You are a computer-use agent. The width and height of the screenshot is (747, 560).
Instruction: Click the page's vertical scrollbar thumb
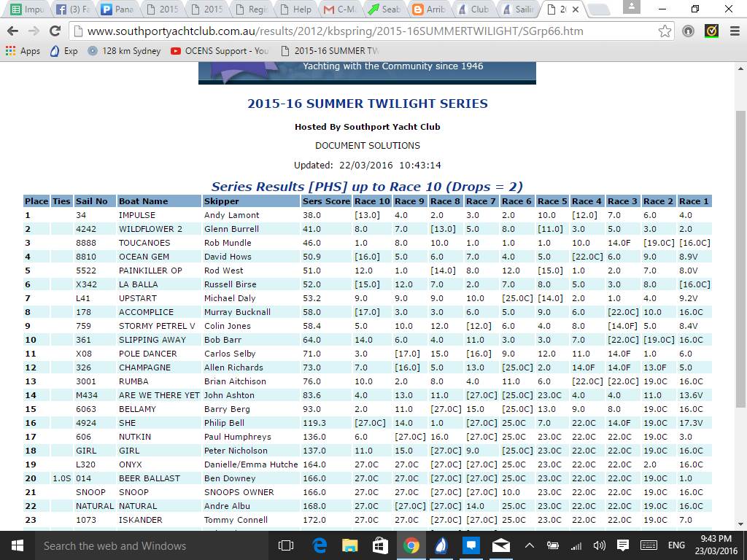tap(740, 255)
